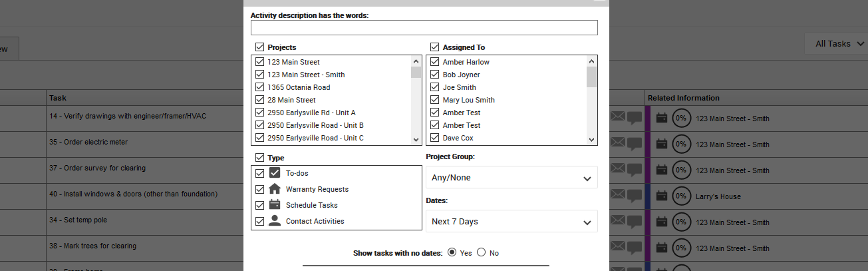
Task: Click the blue color bar in the Larry's House row
Action: pos(647,196)
